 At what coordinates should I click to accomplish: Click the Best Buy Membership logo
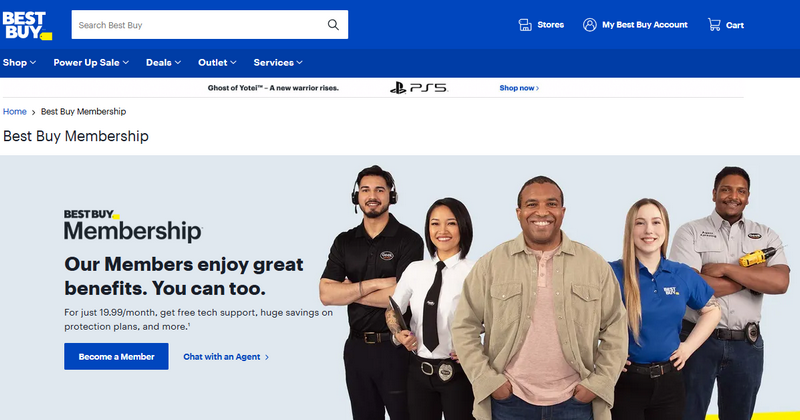pyautogui.click(x=132, y=227)
